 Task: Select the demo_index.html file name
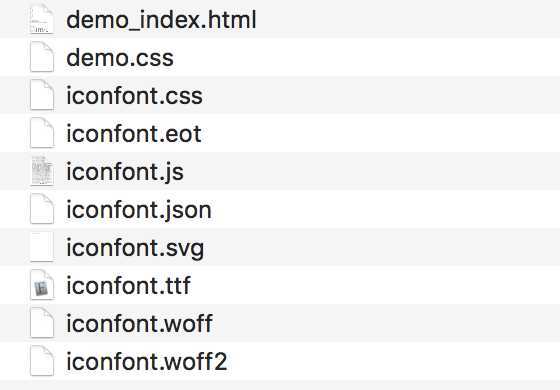[x=161, y=20]
